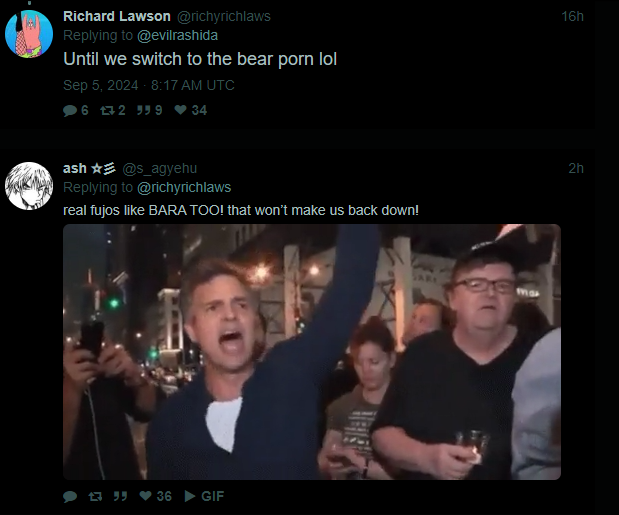Open the @s_agyehu handle link

(159, 169)
